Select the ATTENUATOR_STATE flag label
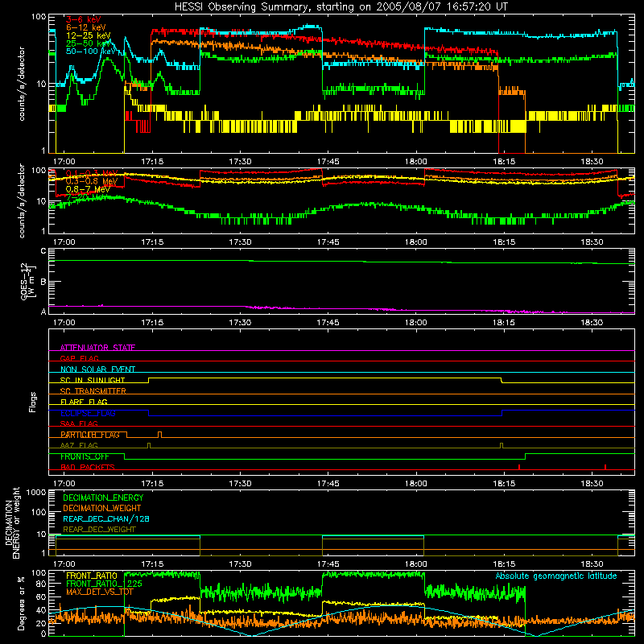 point(97,348)
